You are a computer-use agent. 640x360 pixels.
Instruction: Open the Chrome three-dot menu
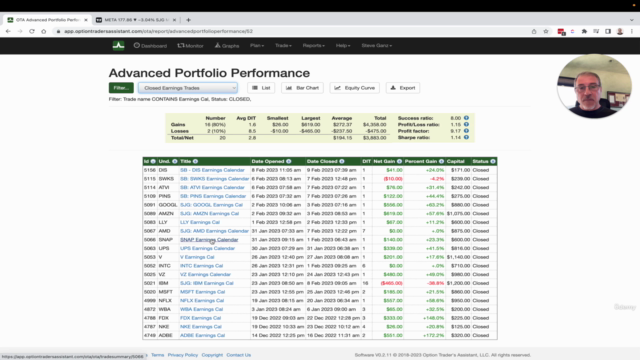tap(632, 31)
